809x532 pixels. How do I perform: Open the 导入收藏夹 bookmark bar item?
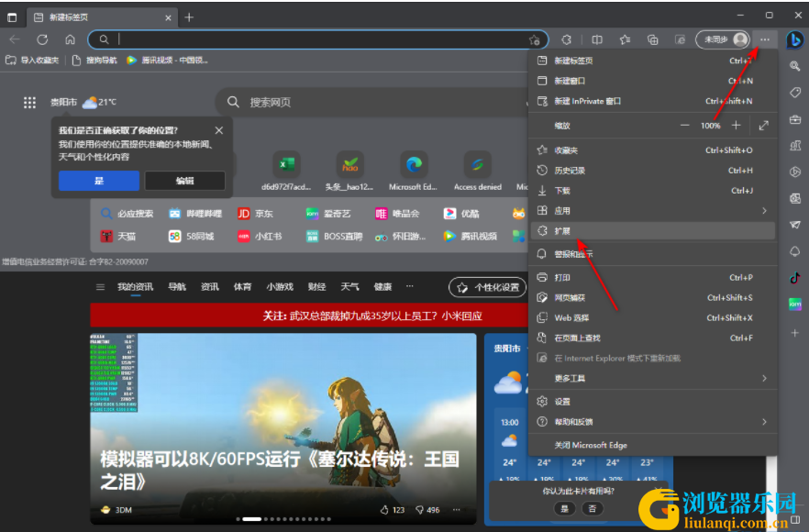point(32,61)
